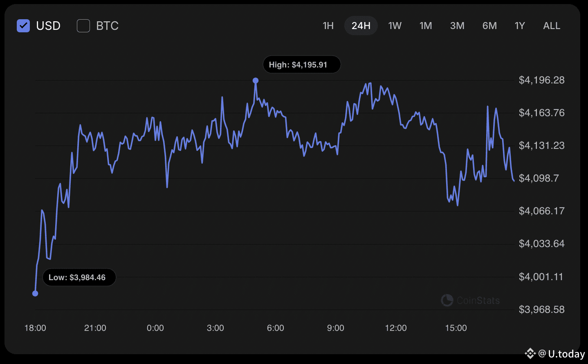Enable the BTC currency checkbox
Image resolution: width=588 pixels, height=364 pixels.
(83, 26)
